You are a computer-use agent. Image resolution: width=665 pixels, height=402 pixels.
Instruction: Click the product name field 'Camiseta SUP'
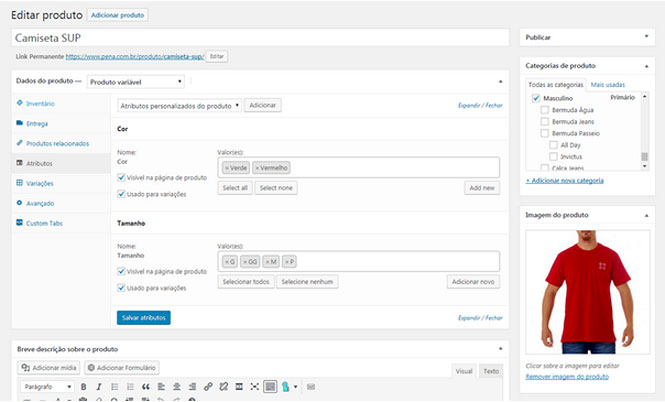[261, 36]
